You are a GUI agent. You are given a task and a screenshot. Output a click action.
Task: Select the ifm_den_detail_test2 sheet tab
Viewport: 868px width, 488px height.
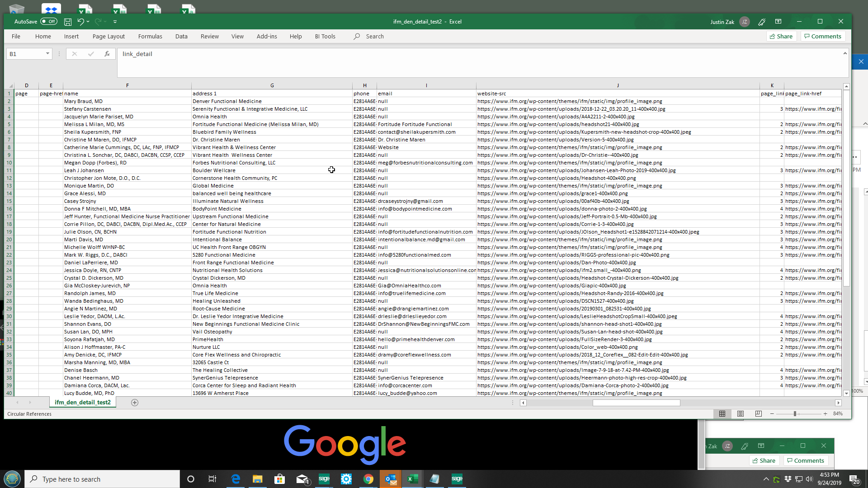point(82,403)
